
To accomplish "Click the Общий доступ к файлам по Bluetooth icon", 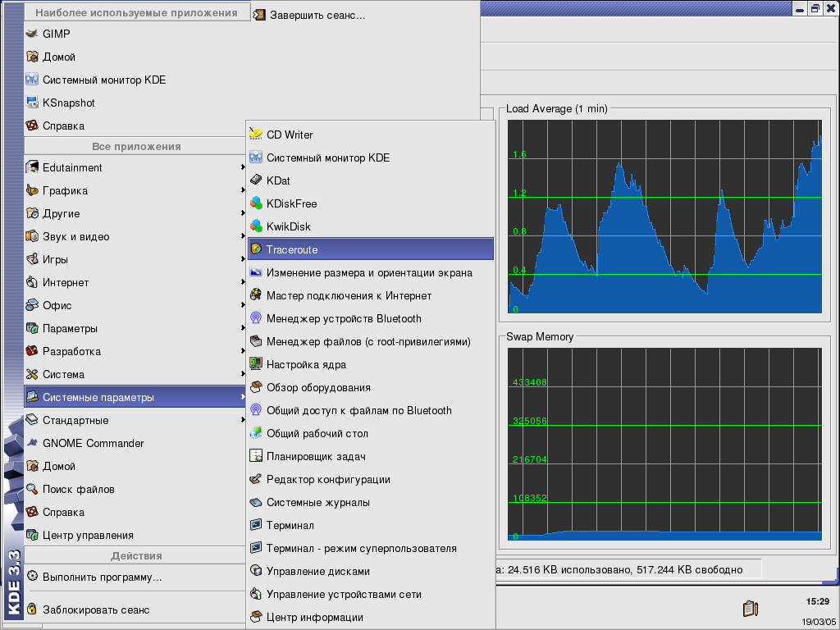I will [256, 411].
